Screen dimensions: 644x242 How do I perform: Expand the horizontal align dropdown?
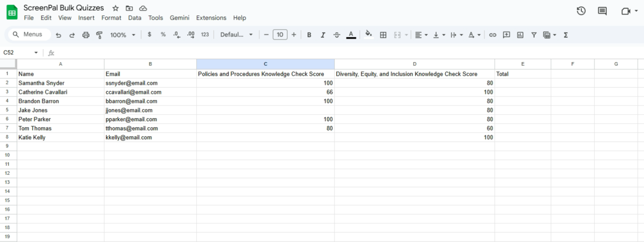421,35
